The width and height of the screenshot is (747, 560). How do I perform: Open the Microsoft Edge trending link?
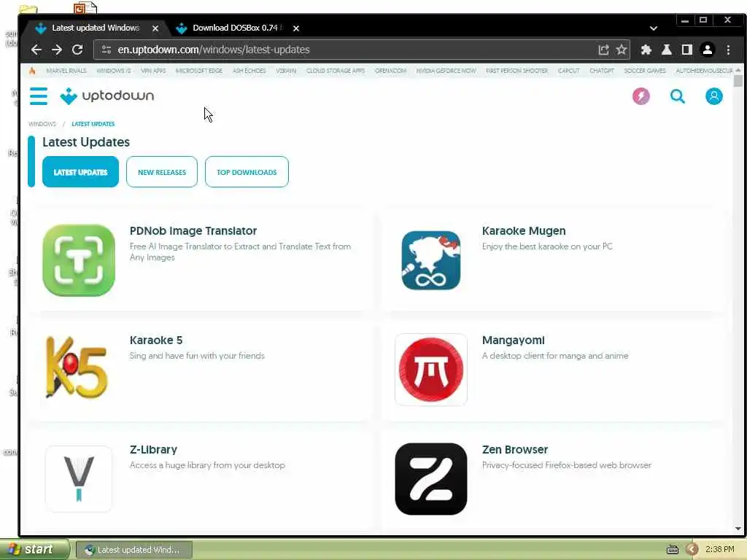point(199,71)
